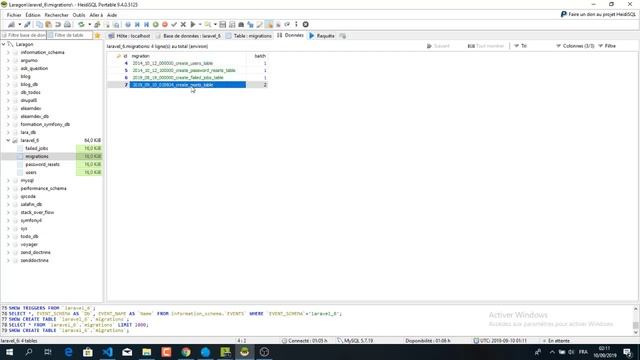640x360 pixels.
Task: Select the password_resets table in tree
Action: click(42, 164)
